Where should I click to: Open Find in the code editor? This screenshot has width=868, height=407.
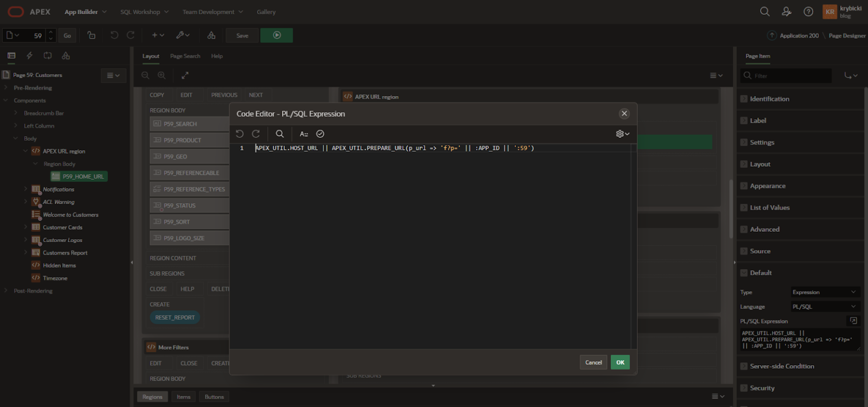click(x=280, y=134)
